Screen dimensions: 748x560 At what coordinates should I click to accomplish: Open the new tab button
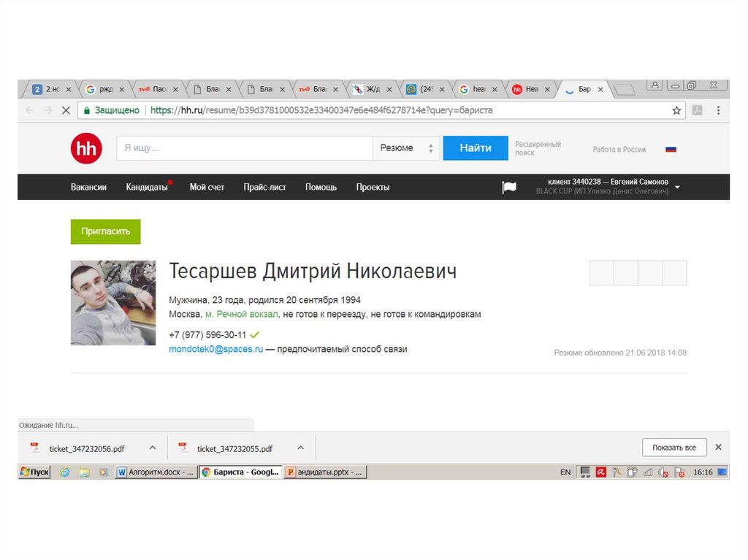624,89
